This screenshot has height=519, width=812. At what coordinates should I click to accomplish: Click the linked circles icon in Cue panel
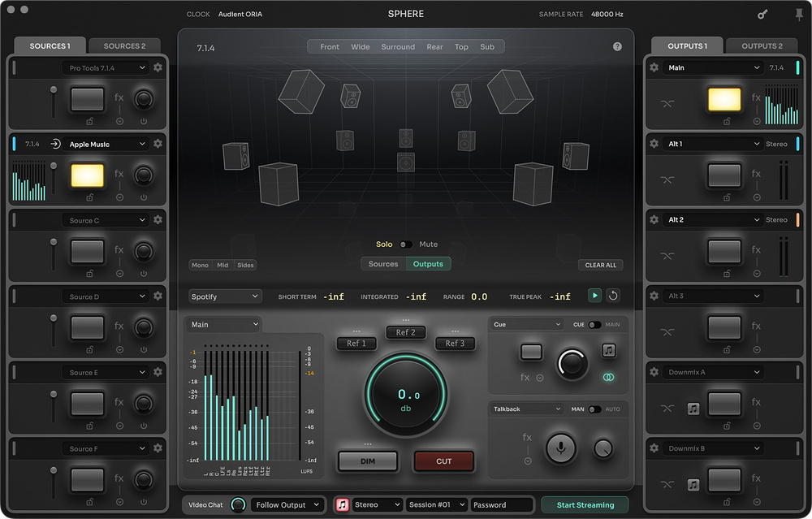tap(608, 377)
